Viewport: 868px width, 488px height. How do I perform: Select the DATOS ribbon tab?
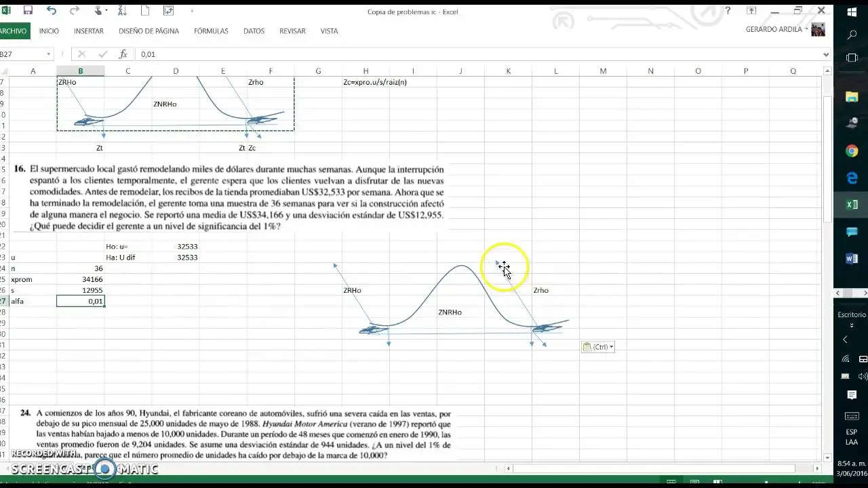[254, 30]
